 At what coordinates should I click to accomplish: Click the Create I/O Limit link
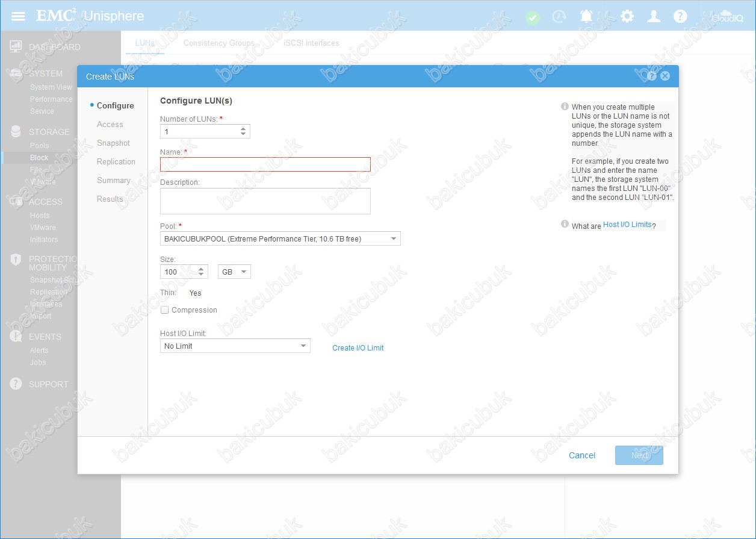pos(358,348)
